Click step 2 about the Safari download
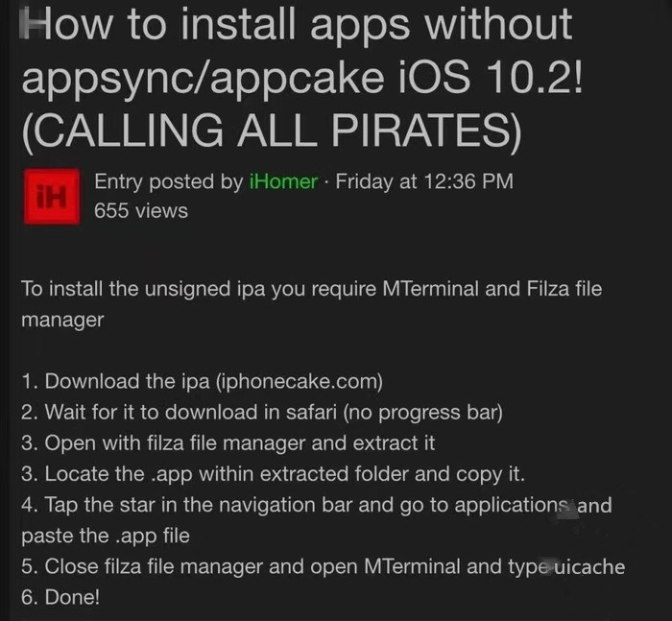This screenshot has height=621, width=672. tap(262, 413)
